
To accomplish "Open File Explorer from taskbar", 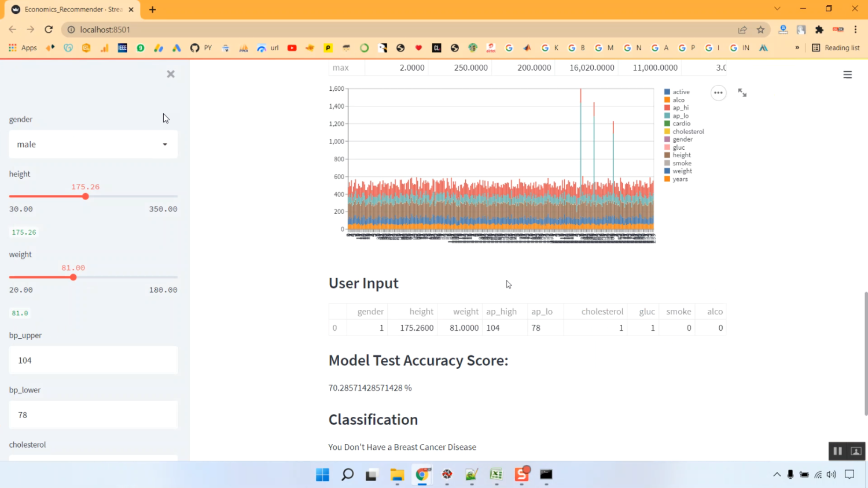I will point(397,475).
